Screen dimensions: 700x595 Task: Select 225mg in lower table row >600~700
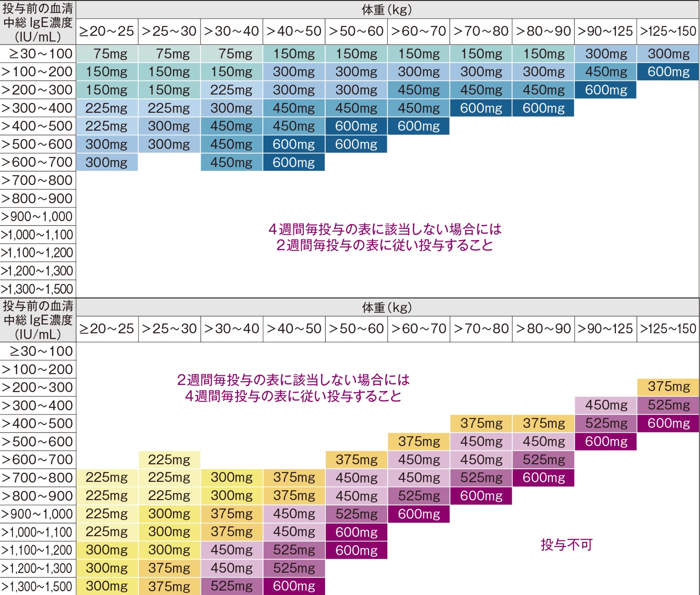[169, 460]
